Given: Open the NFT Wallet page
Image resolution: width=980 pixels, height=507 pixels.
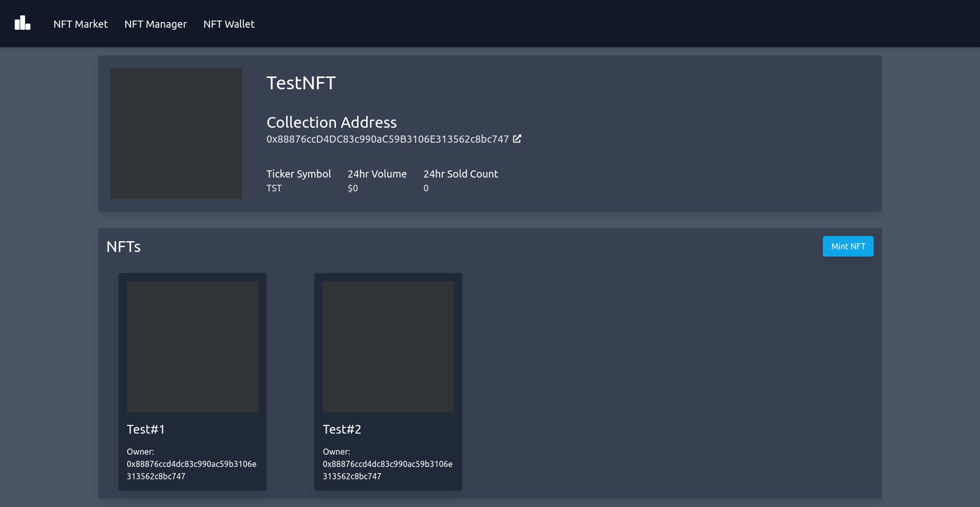Looking at the screenshot, I should (229, 24).
